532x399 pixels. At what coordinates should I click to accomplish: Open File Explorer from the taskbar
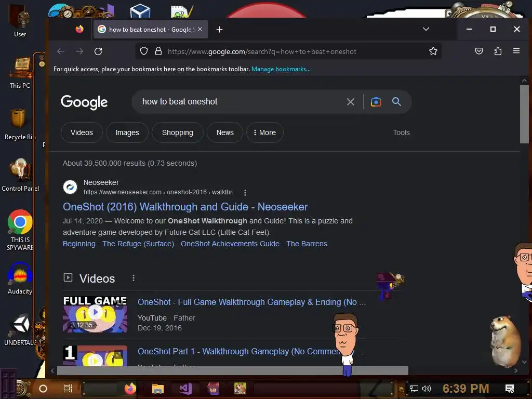tap(158, 389)
